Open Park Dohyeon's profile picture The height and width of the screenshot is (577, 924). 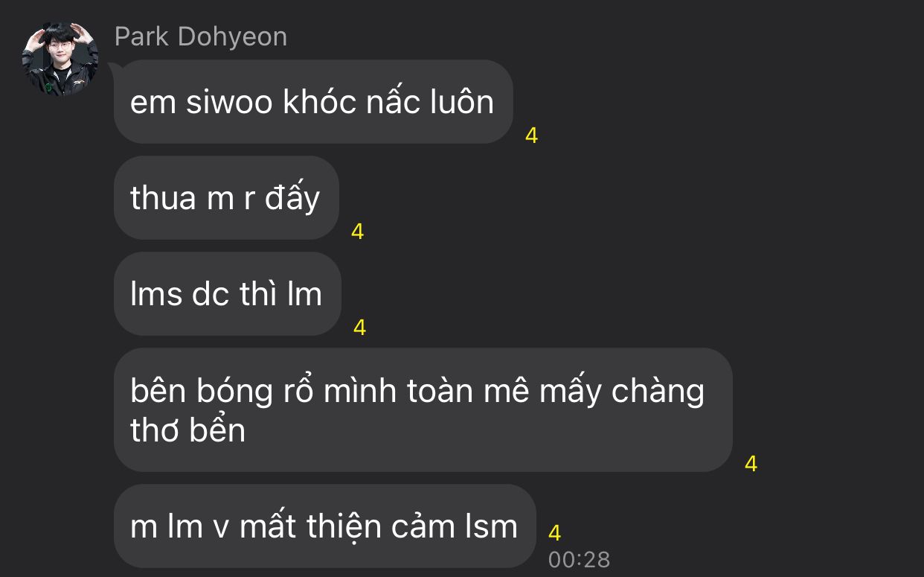pyautogui.click(x=60, y=59)
